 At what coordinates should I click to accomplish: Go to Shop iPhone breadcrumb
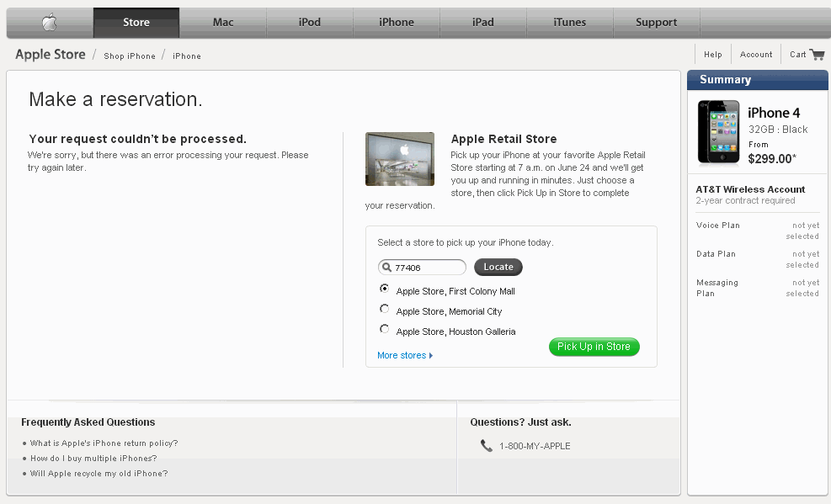click(x=130, y=56)
